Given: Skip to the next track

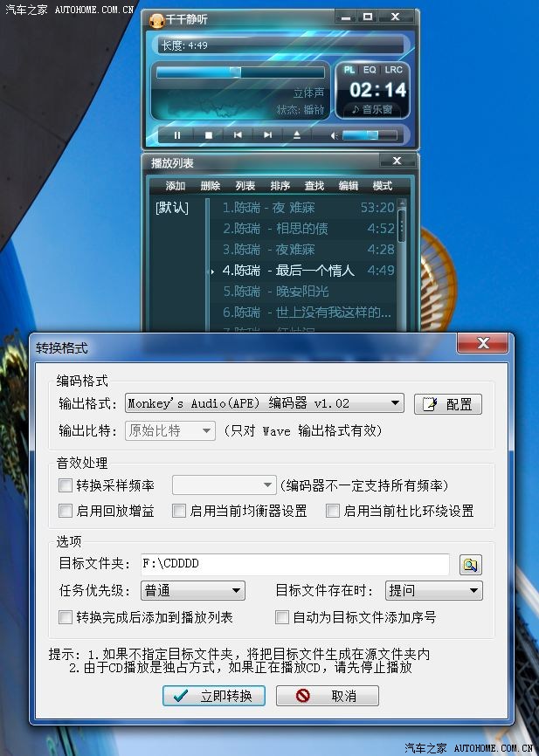Looking at the screenshot, I should pos(267,135).
